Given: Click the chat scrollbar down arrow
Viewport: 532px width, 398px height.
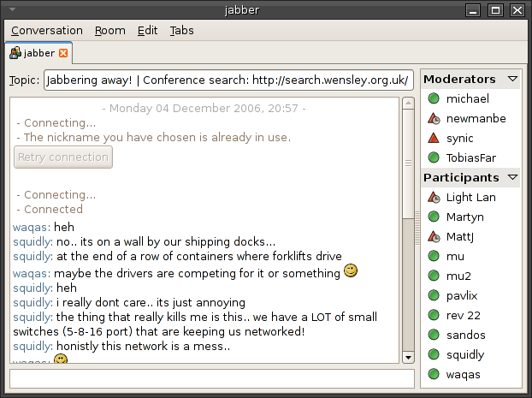Looking at the screenshot, I should point(408,358).
